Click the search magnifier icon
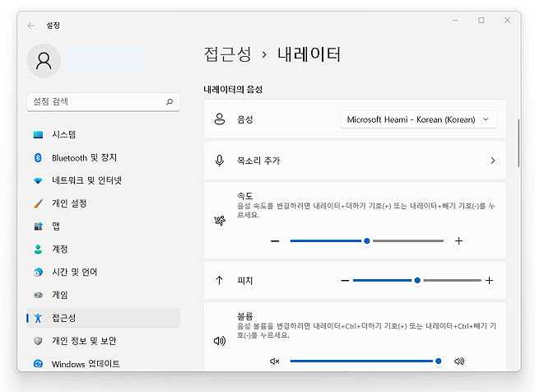The width and height of the screenshot is (535, 392). click(170, 102)
